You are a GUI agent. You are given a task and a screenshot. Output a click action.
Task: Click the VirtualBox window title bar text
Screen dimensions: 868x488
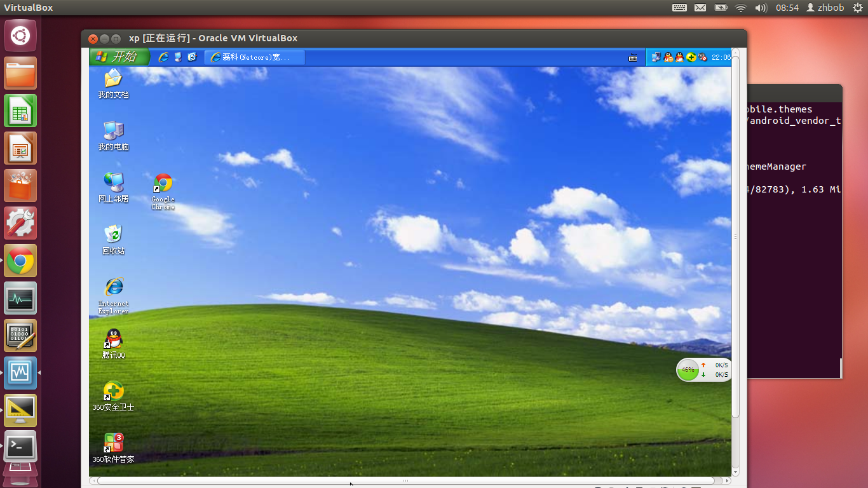[x=213, y=38]
